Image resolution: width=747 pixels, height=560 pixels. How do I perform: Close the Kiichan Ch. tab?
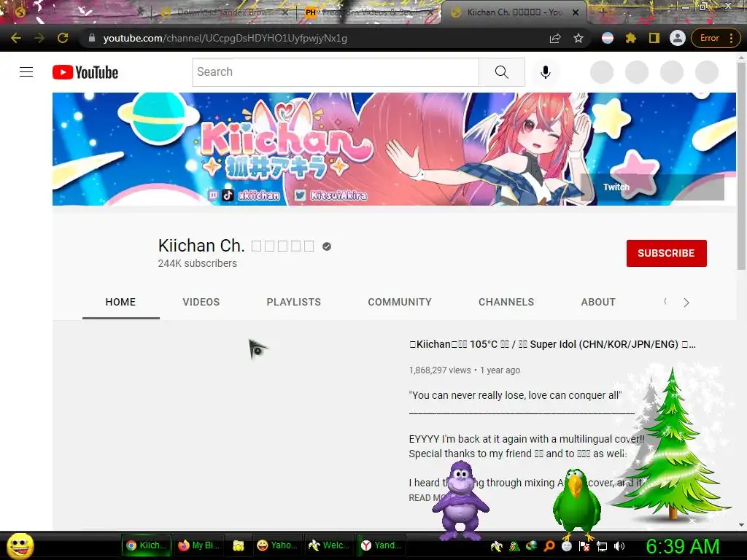pyautogui.click(x=576, y=12)
